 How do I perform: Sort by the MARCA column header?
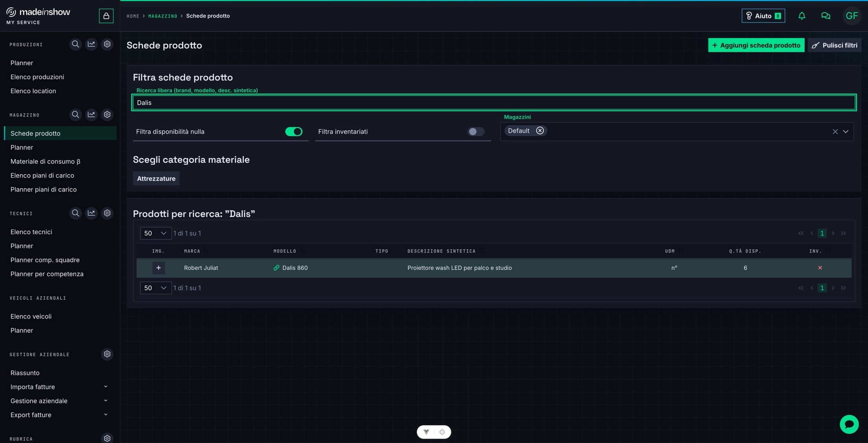pyautogui.click(x=192, y=251)
